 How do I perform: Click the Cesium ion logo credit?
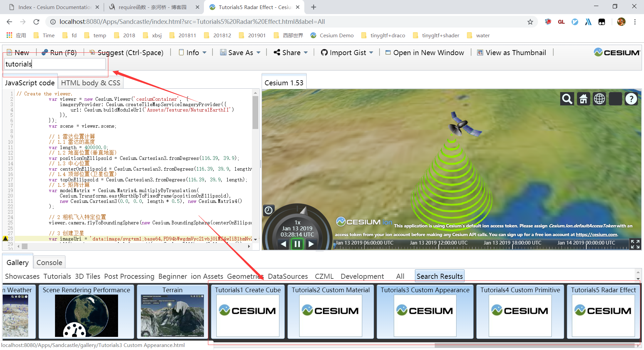click(364, 222)
